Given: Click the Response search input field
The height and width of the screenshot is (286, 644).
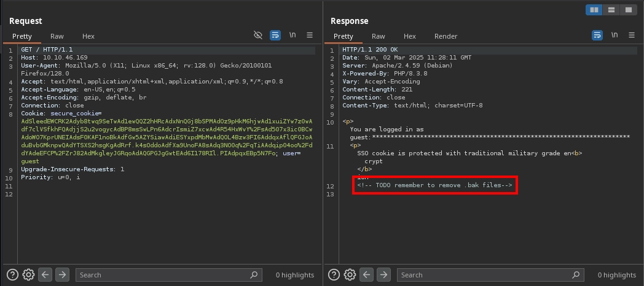Looking at the screenshot, I should pyautogui.click(x=485, y=275).
